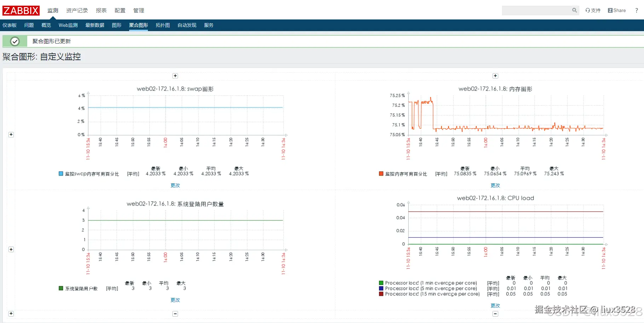Open the 报表 top menu

pos(101,11)
